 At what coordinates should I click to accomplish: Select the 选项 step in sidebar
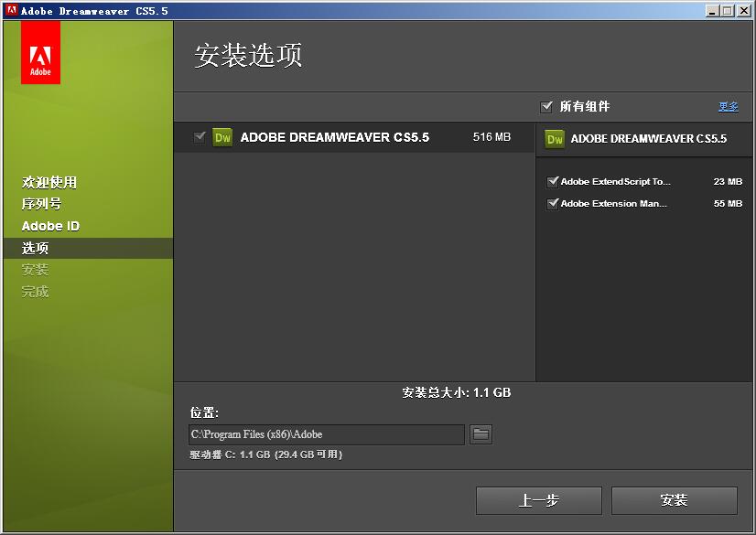(88, 248)
